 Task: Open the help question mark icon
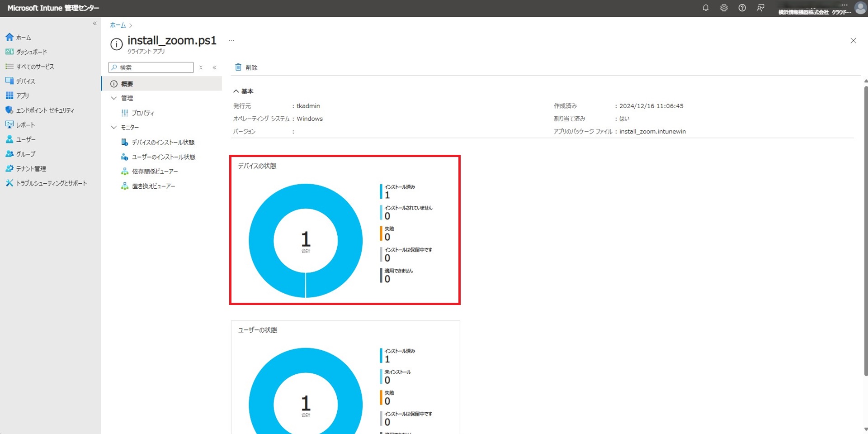coord(742,8)
